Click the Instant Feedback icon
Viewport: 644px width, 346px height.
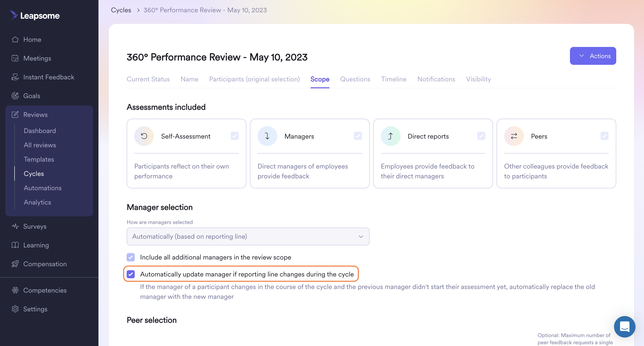[x=15, y=77]
